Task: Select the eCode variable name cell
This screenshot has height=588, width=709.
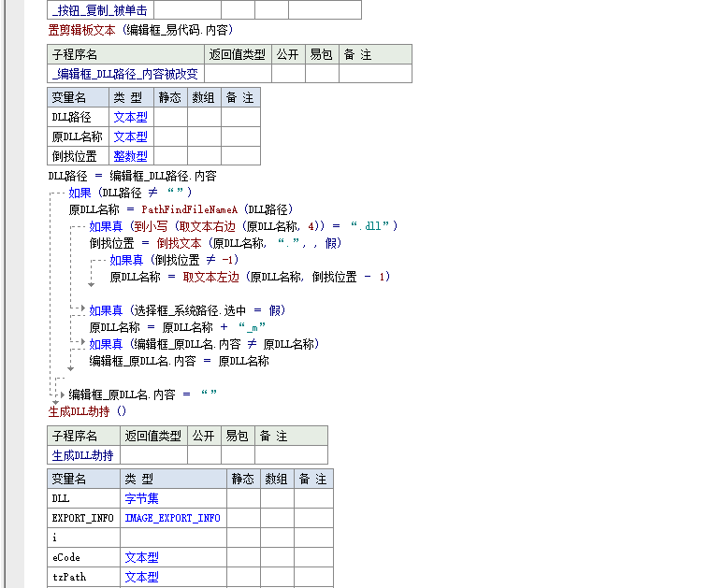Action: 83,557
